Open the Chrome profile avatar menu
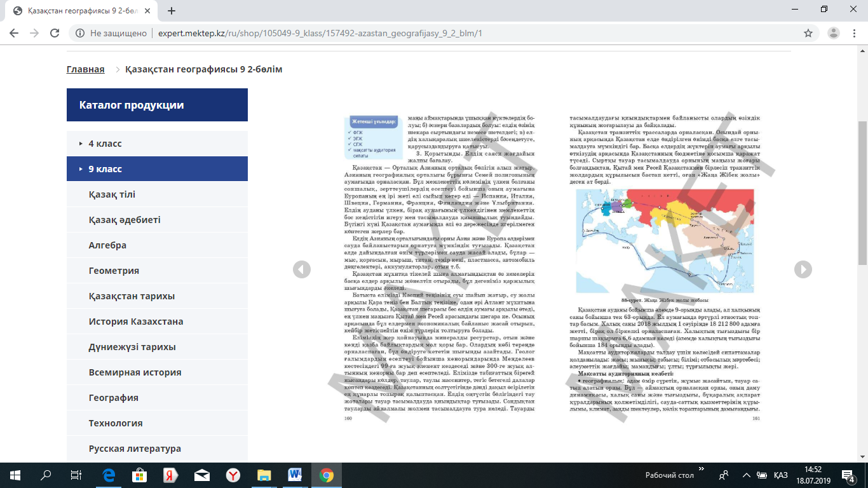This screenshot has height=488, width=868. pyautogui.click(x=834, y=33)
